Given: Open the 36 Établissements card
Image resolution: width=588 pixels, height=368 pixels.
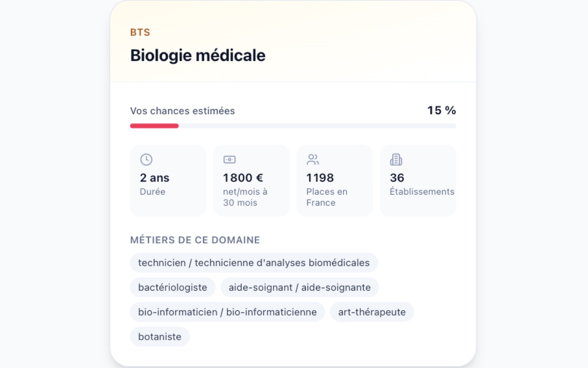Looking at the screenshot, I should click(418, 181).
